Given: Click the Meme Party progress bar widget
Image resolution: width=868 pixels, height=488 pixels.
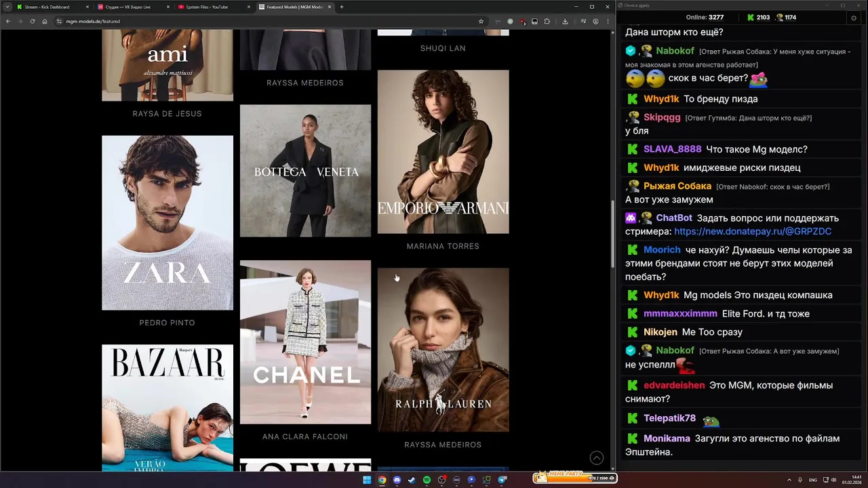Looking at the screenshot, I should [575, 477].
